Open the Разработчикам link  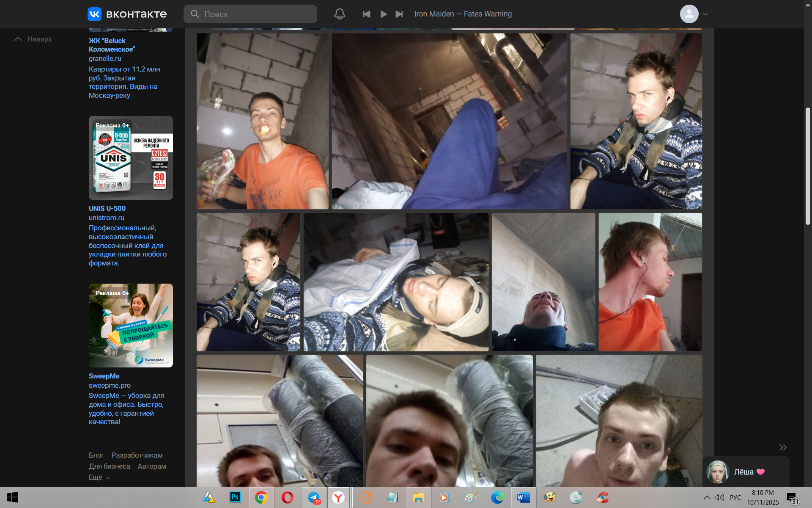click(x=137, y=455)
